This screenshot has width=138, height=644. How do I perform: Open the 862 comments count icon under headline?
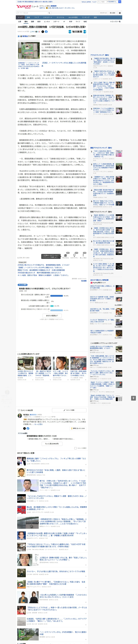coord(33,32)
